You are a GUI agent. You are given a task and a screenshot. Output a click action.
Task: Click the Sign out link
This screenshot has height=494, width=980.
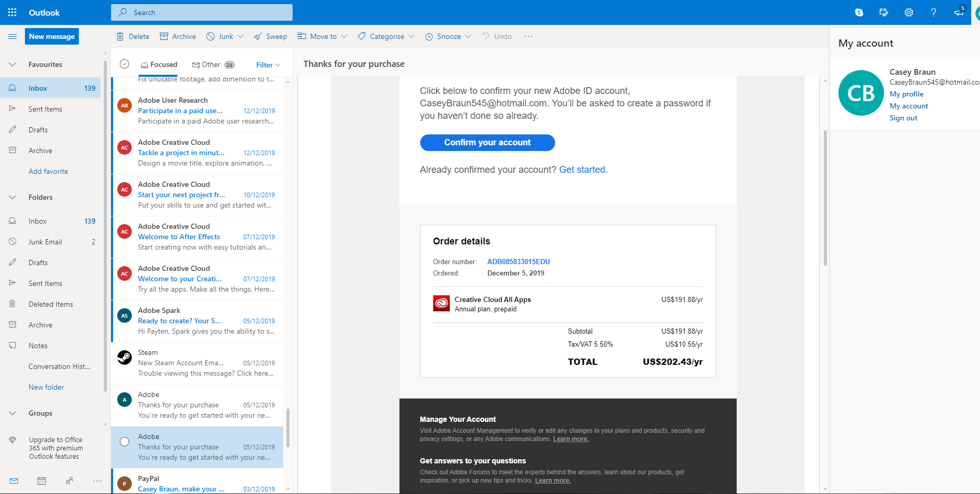[x=903, y=118]
